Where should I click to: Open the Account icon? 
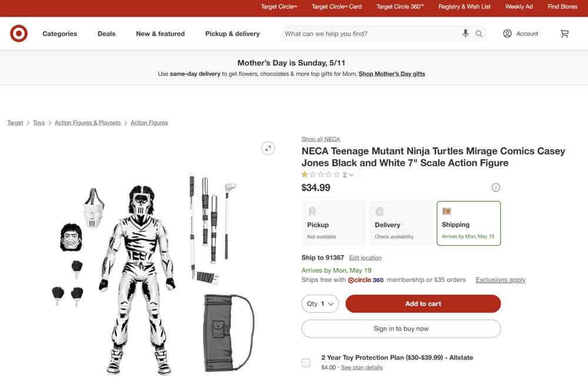click(506, 34)
